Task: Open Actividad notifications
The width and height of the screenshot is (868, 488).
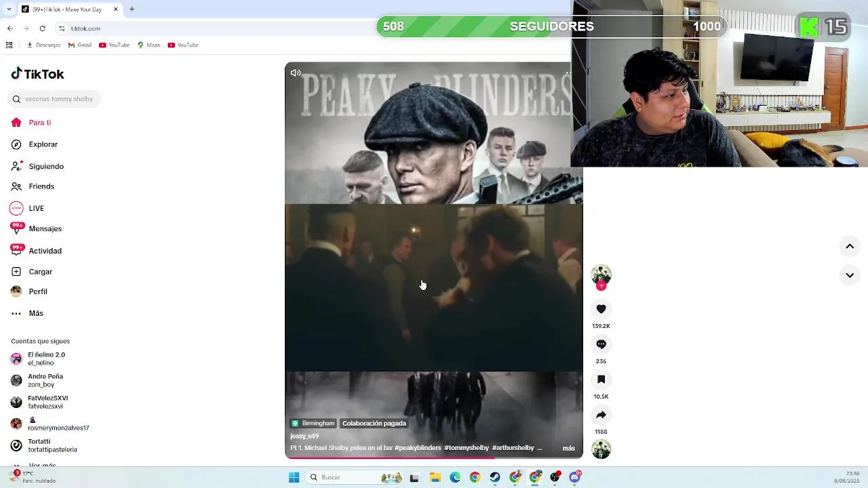Action: tap(36, 250)
